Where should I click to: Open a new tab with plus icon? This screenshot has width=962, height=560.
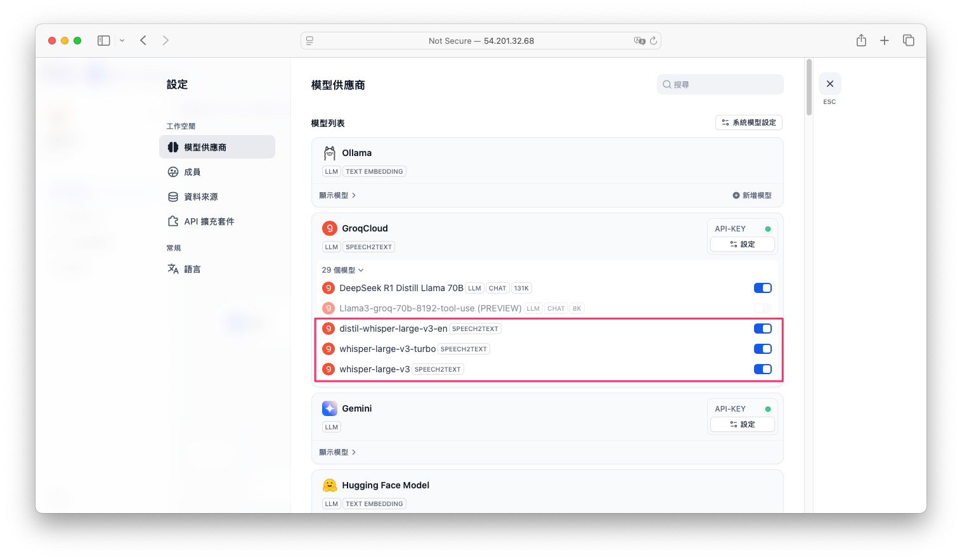[885, 41]
